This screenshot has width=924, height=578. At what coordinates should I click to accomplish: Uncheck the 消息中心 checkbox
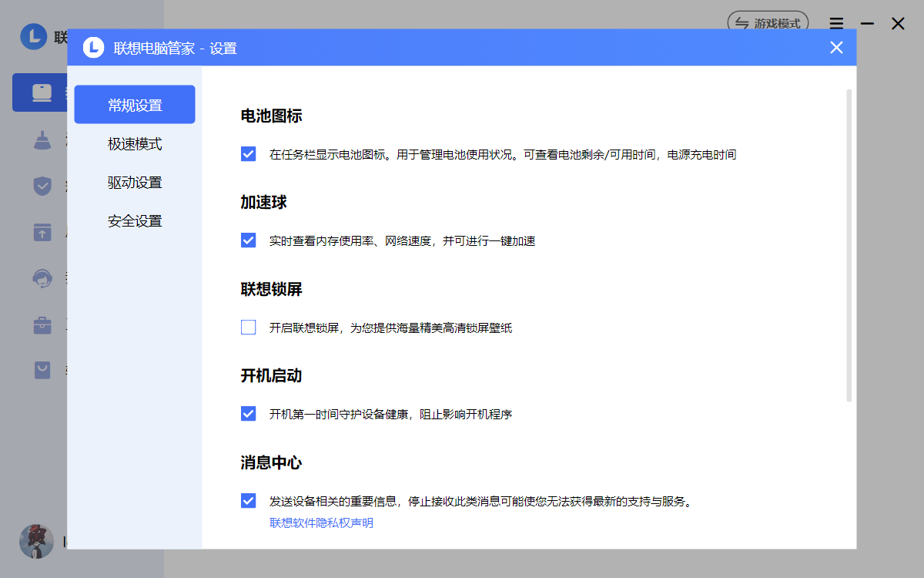pos(248,501)
